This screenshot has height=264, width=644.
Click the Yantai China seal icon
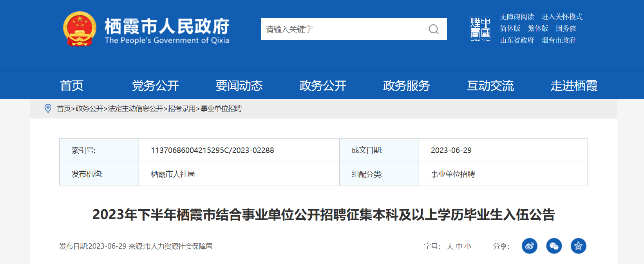[x=480, y=29]
